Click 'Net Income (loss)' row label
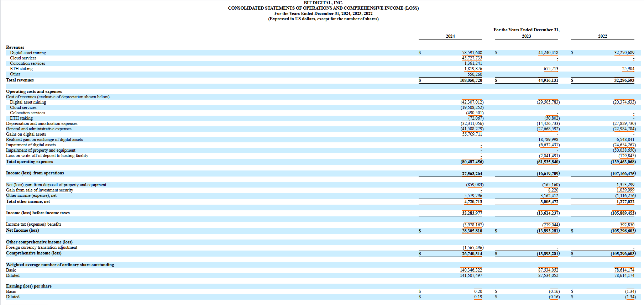 coord(22,230)
